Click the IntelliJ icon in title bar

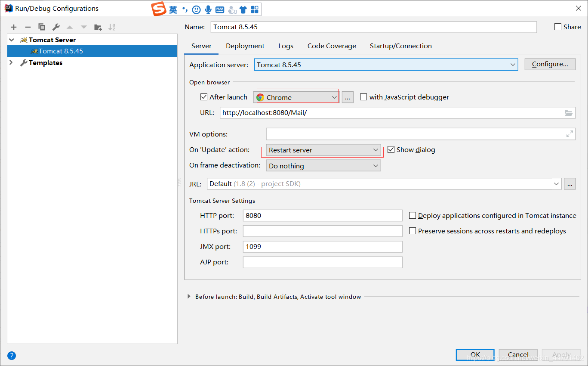click(9, 8)
